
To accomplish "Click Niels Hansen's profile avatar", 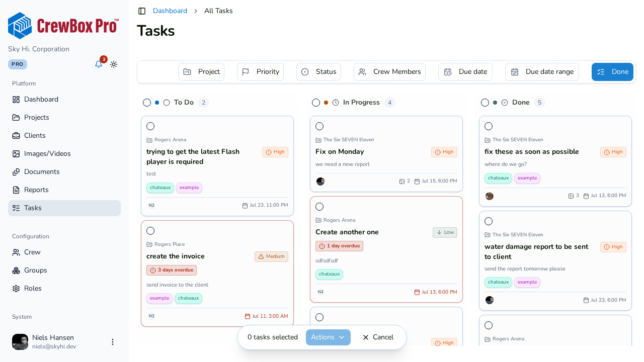I will [x=20, y=342].
